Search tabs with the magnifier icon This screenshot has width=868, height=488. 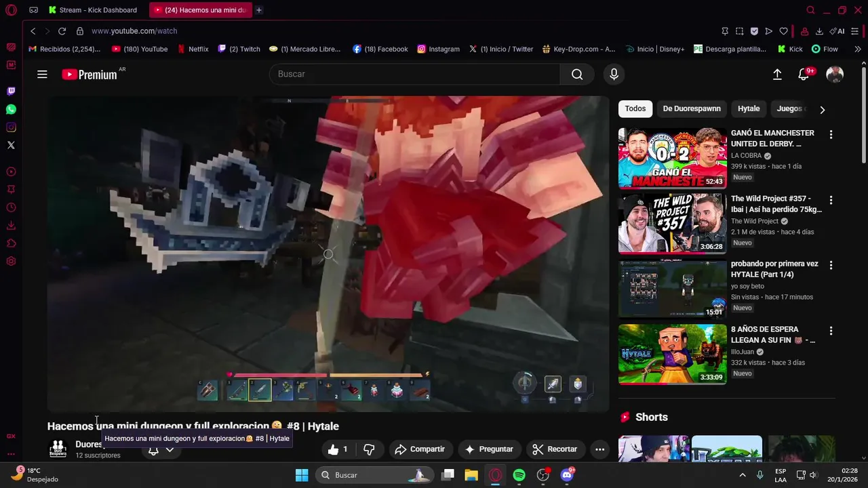tap(810, 10)
